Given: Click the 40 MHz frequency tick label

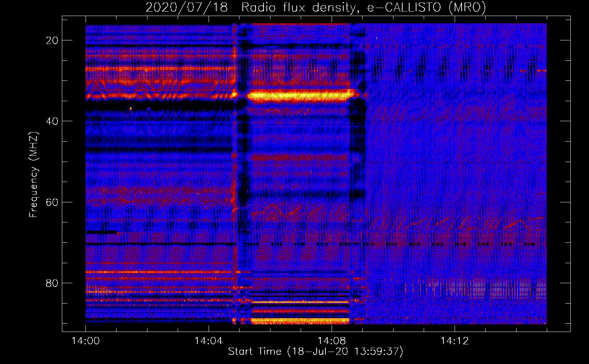Looking at the screenshot, I should pyautogui.click(x=52, y=121).
